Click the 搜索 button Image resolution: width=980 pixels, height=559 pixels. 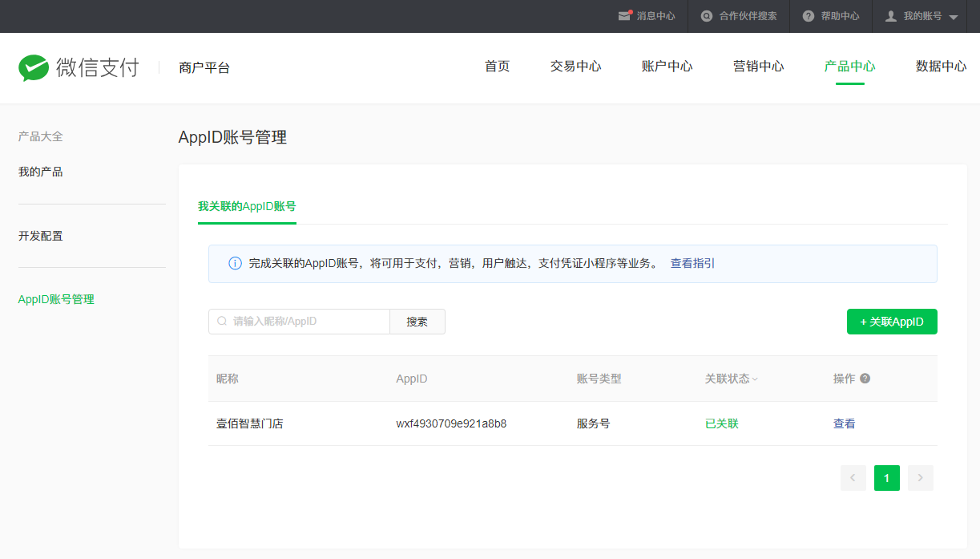click(x=417, y=322)
